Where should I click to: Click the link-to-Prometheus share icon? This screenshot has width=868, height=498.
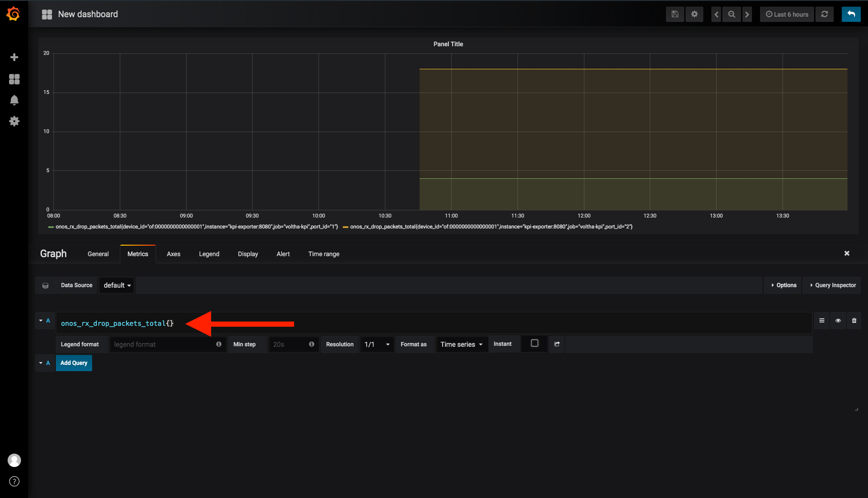(557, 344)
